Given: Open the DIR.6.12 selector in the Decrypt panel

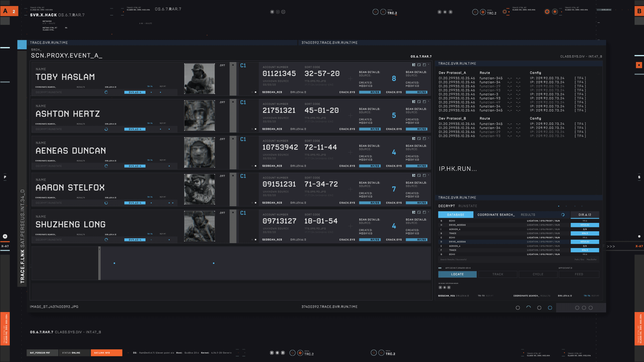Looking at the screenshot, I should coord(585,215).
